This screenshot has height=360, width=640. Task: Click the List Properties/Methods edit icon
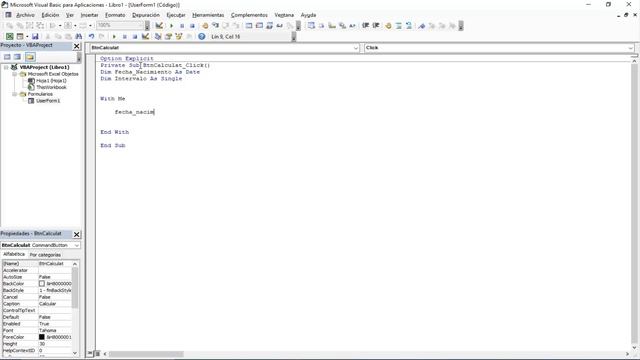[x=311, y=26]
